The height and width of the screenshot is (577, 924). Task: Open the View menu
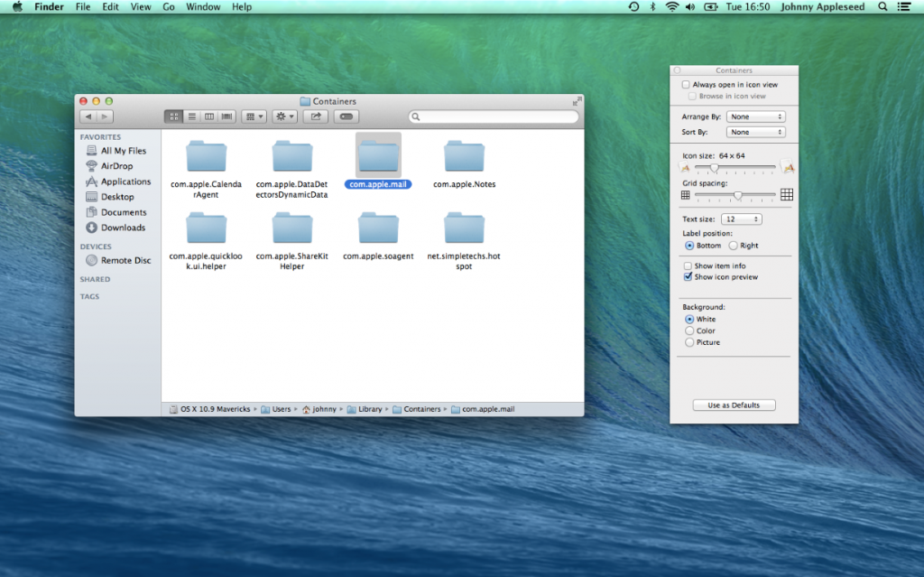pyautogui.click(x=141, y=6)
